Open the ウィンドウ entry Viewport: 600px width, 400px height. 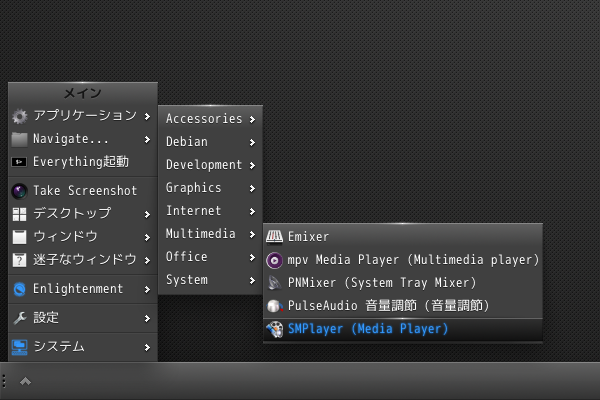83,237
